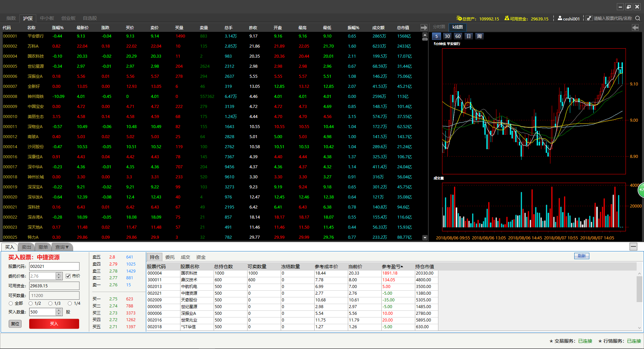644x349 pixels.
Task: Select the 1/3 quantity radio button
Action: (50, 303)
